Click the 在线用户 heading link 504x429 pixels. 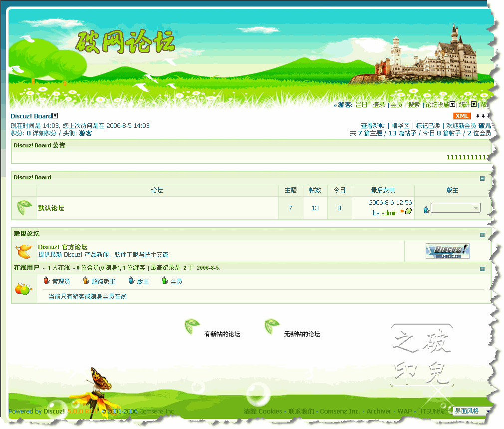pos(26,268)
